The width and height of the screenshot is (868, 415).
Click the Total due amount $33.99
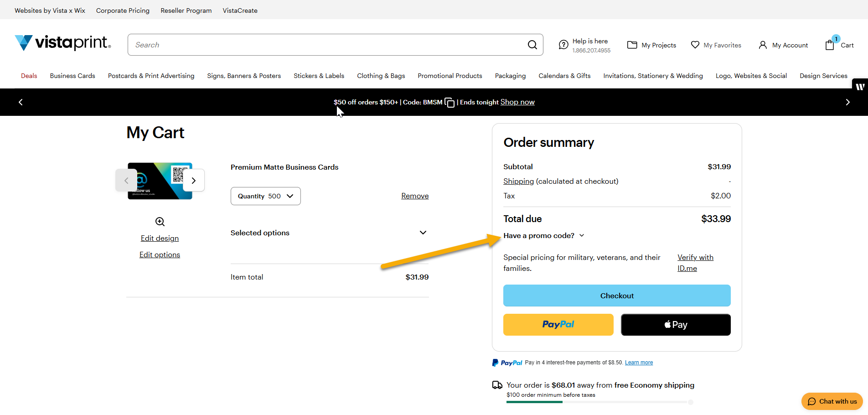[x=716, y=219]
